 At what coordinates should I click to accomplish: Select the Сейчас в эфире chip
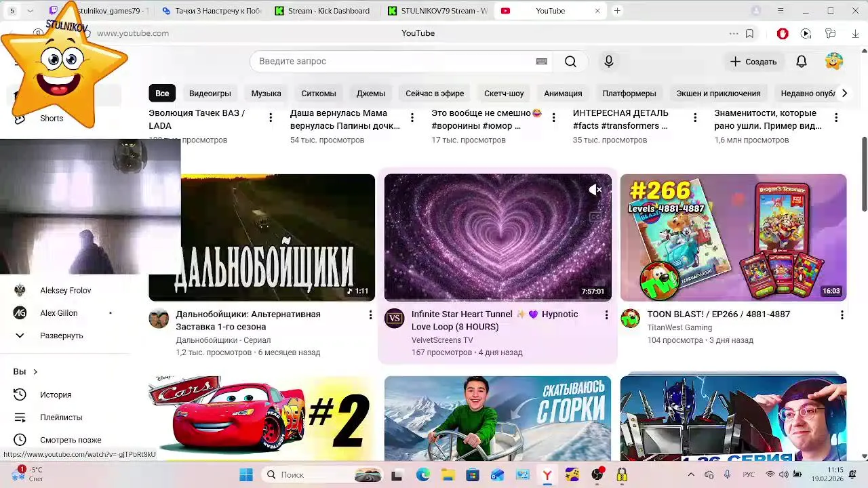(435, 94)
